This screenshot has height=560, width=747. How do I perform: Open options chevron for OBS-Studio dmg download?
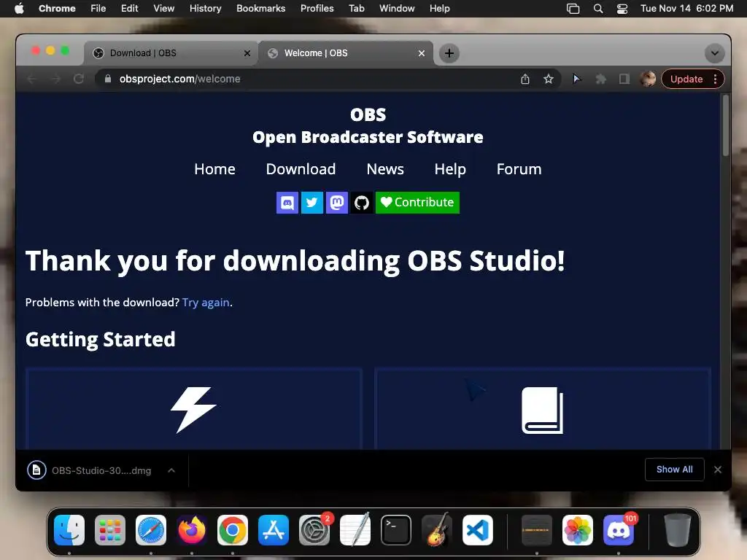[x=171, y=470]
